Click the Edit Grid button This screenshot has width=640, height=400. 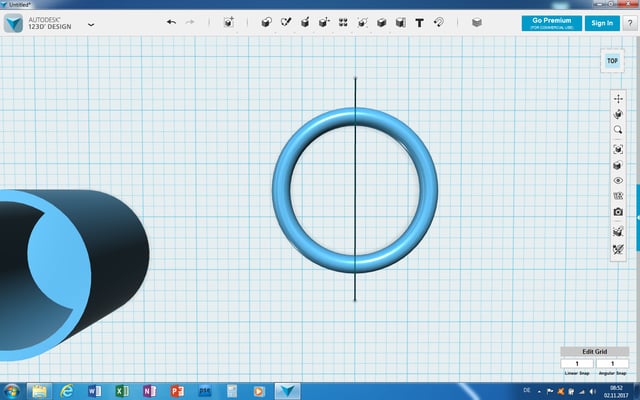pos(594,351)
